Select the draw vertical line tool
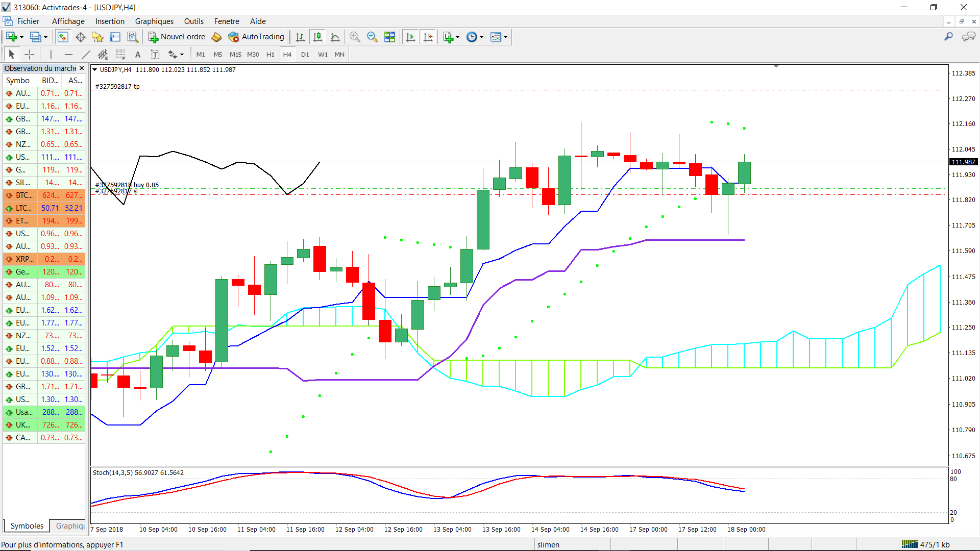This screenshot has height=551, width=980. tap(51, 55)
